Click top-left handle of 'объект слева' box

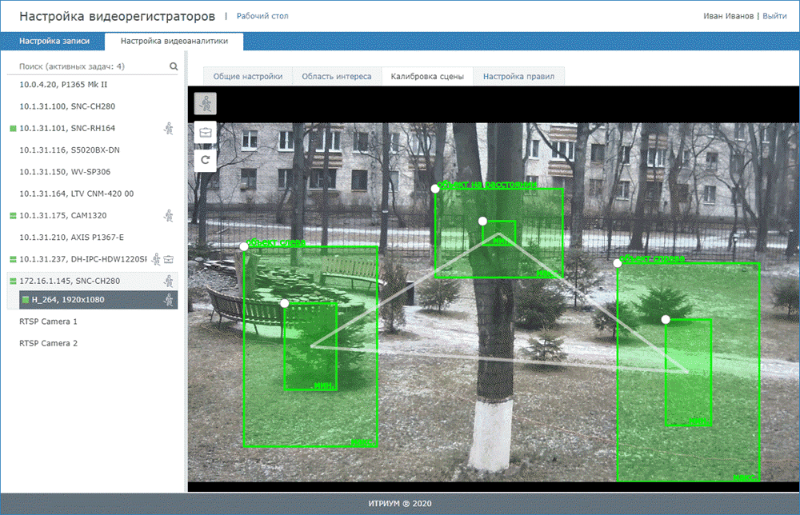[244, 247]
